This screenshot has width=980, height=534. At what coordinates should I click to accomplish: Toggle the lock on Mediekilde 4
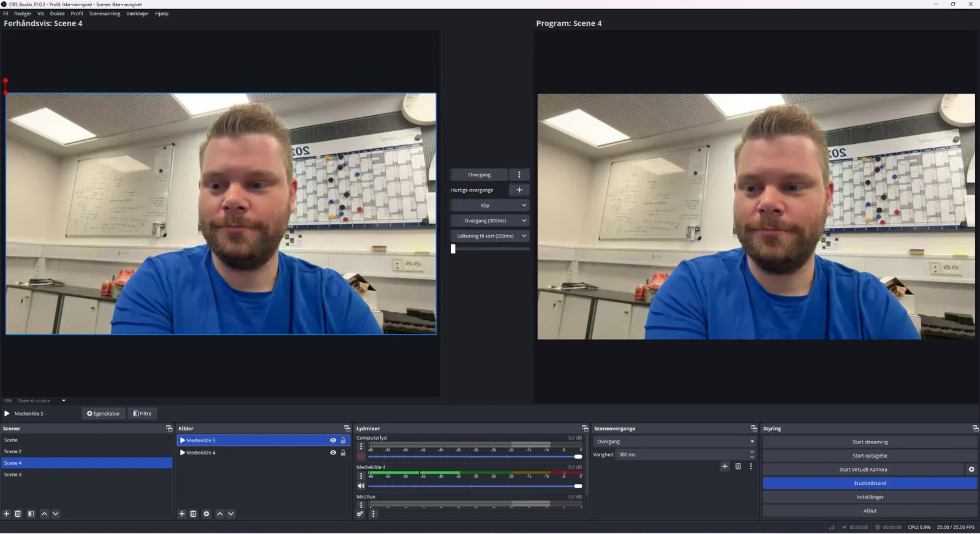point(343,453)
